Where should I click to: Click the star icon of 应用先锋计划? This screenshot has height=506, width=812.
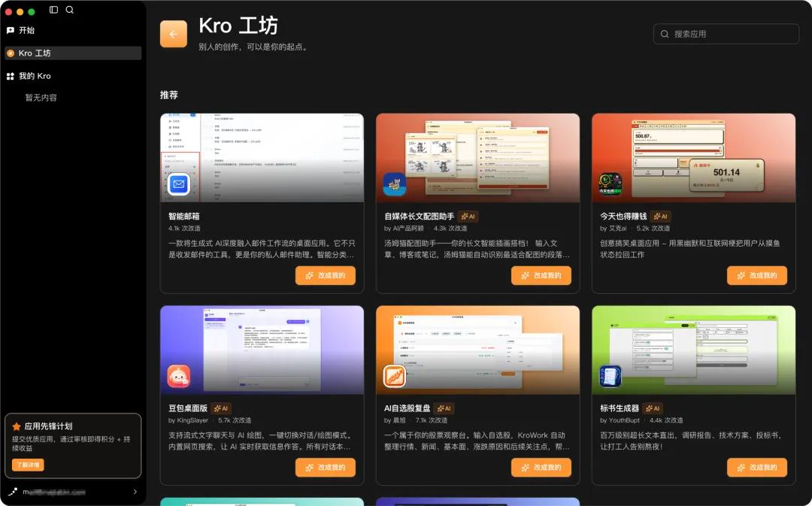pyautogui.click(x=17, y=426)
